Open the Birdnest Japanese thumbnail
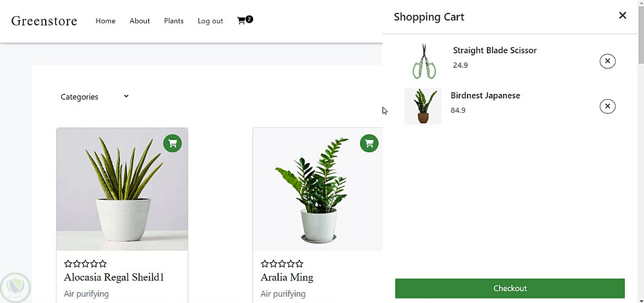This screenshot has height=303, width=644. tap(422, 106)
